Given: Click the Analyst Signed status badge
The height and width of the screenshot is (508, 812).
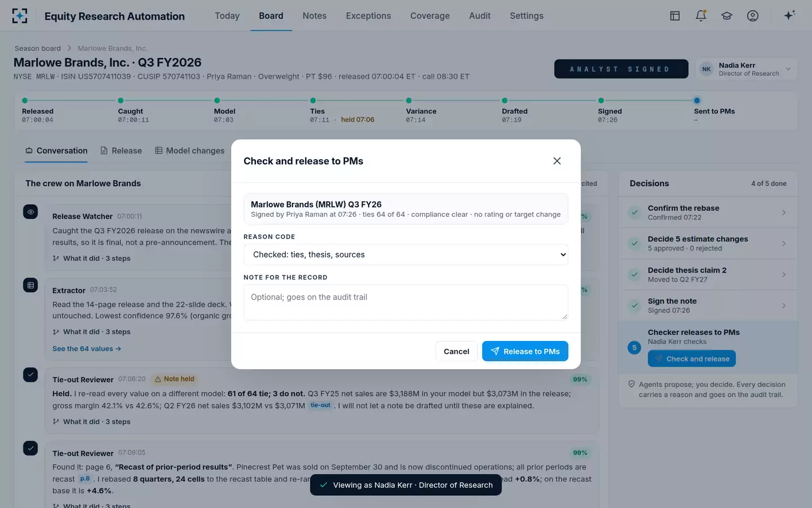Looking at the screenshot, I should [x=621, y=69].
